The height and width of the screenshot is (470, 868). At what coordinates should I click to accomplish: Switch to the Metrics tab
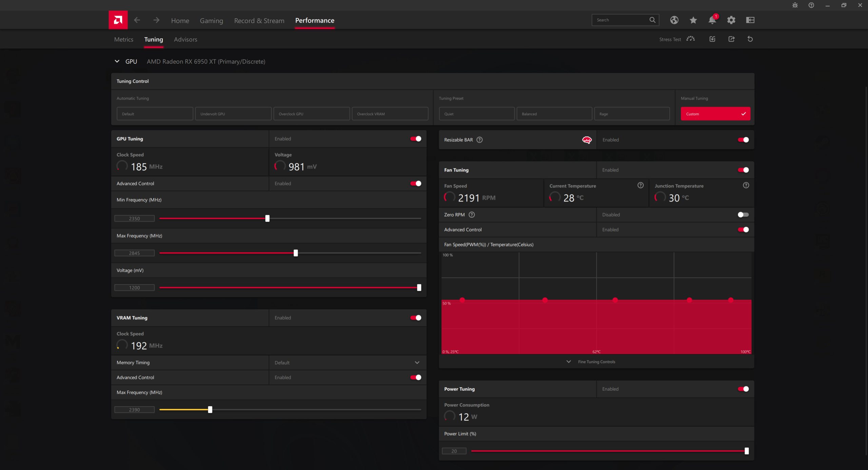click(x=123, y=39)
